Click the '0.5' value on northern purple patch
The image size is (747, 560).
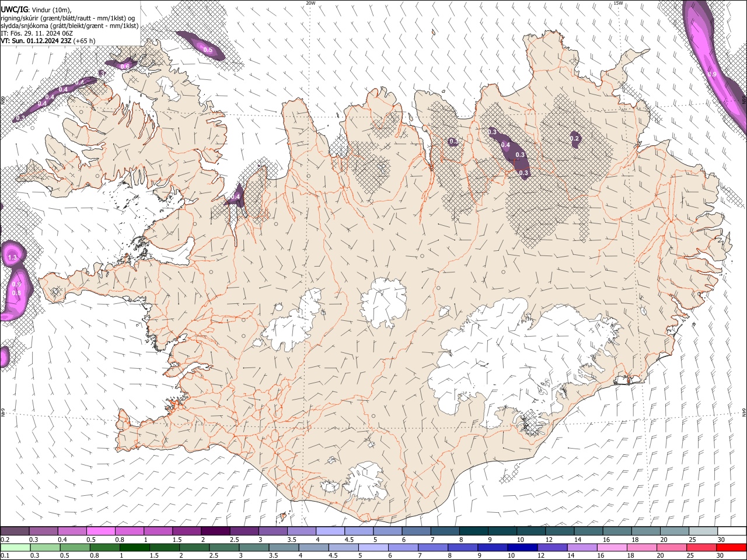click(x=208, y=50)
